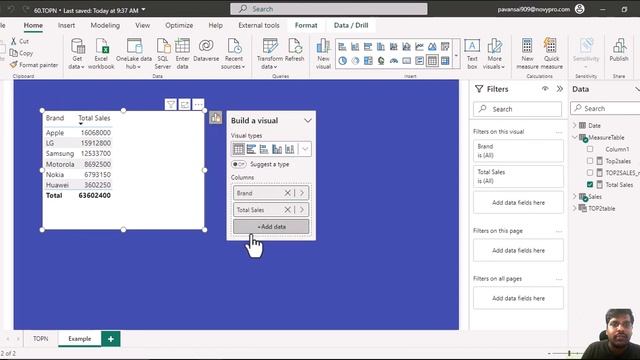Open the Brand field options arrow

(302, 193)
